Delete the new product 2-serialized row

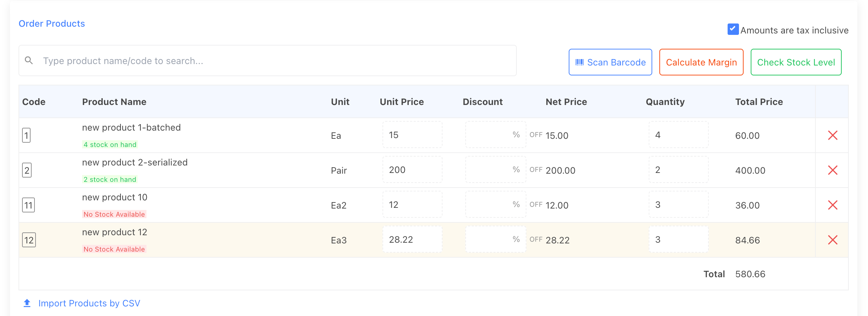832,170
